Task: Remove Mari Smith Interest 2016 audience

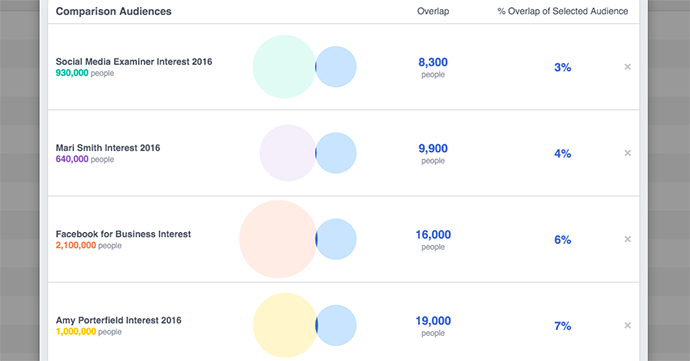Action: point(628,153)
